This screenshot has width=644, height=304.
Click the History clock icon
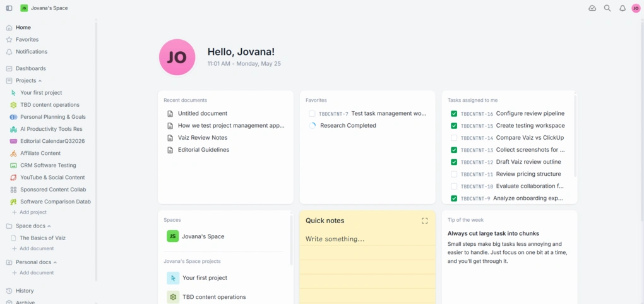tap(9, 291)
